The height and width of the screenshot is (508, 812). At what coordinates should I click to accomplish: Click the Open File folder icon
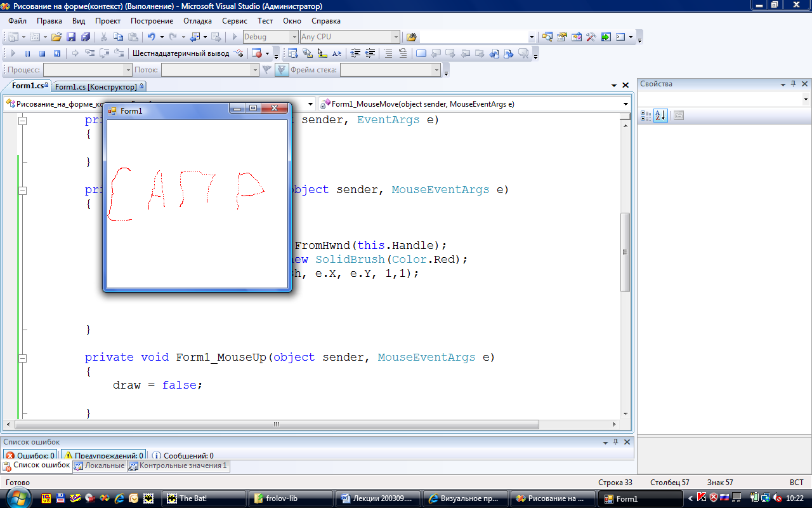click(56, 37)
